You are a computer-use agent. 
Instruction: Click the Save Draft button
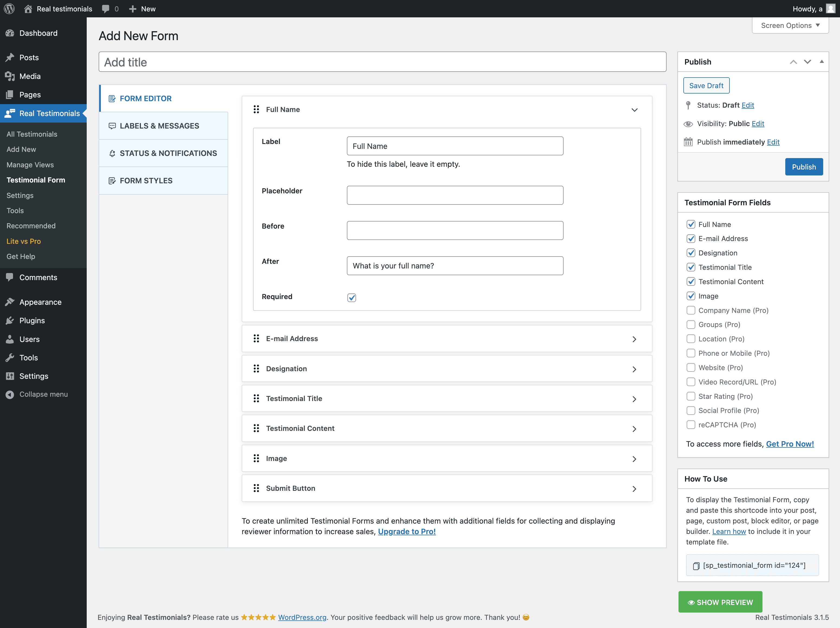click(x=706, y=85)
